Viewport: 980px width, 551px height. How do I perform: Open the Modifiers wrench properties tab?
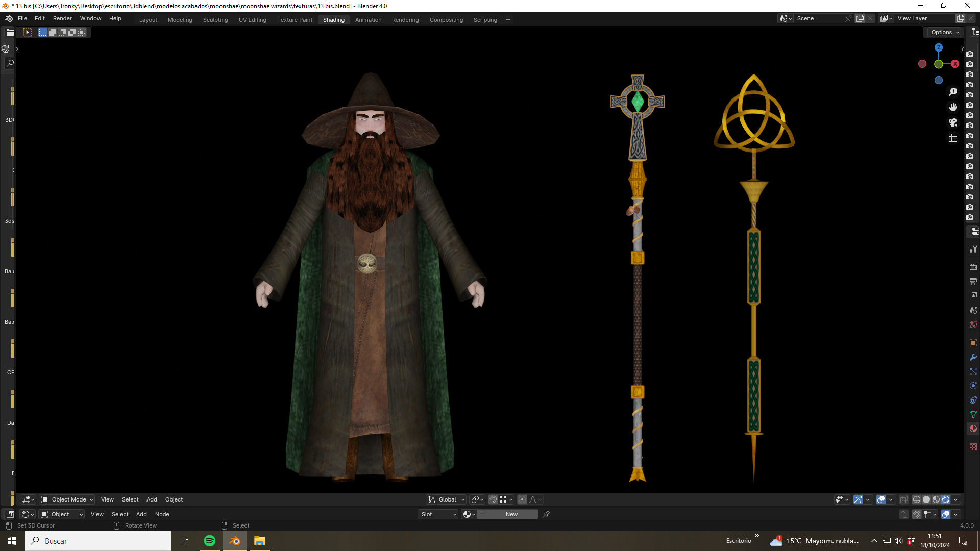[973, 357]
